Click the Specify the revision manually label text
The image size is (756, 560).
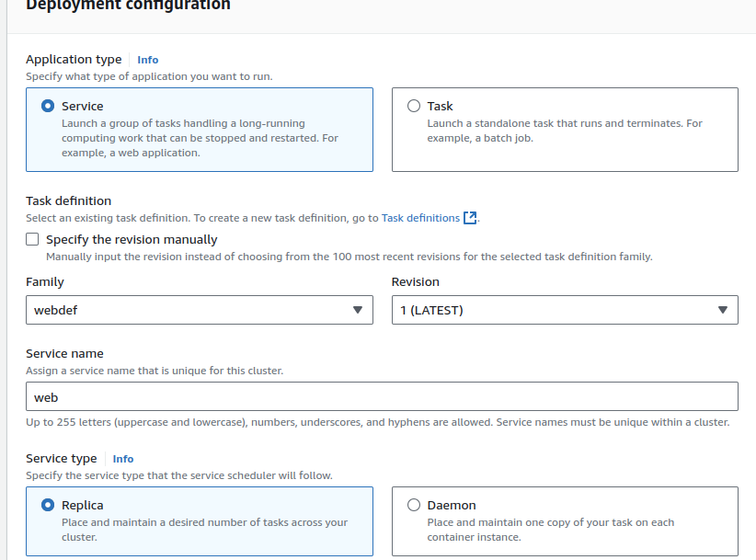(132, 239)
